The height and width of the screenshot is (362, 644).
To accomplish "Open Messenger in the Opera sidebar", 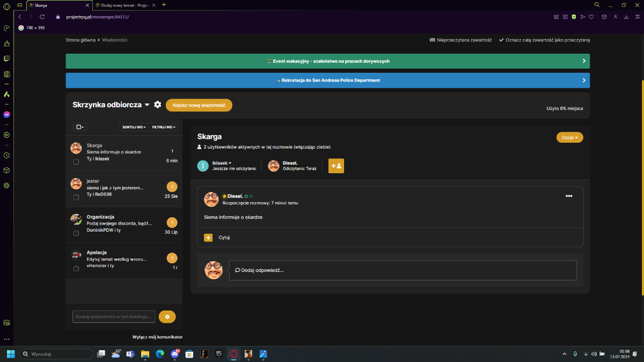I will tap(6, 115).
